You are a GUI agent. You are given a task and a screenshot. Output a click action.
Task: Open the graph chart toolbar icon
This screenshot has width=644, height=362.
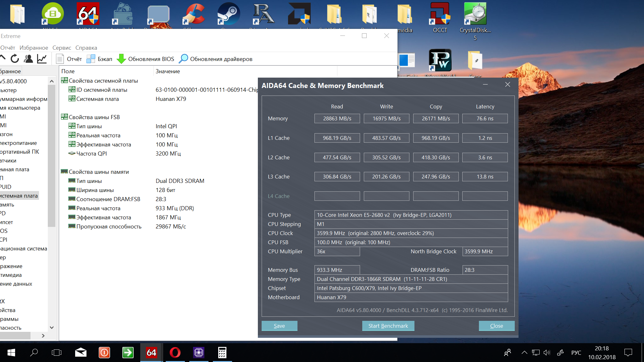click(x=42, y=59)
